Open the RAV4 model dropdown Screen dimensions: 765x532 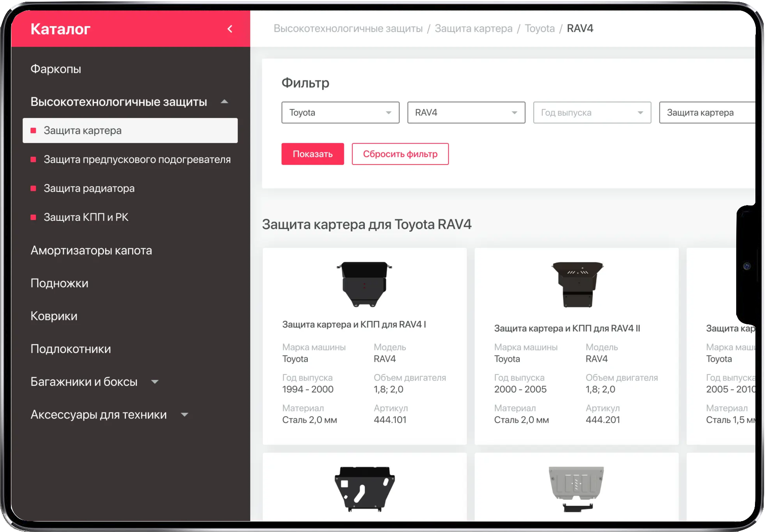466,113
